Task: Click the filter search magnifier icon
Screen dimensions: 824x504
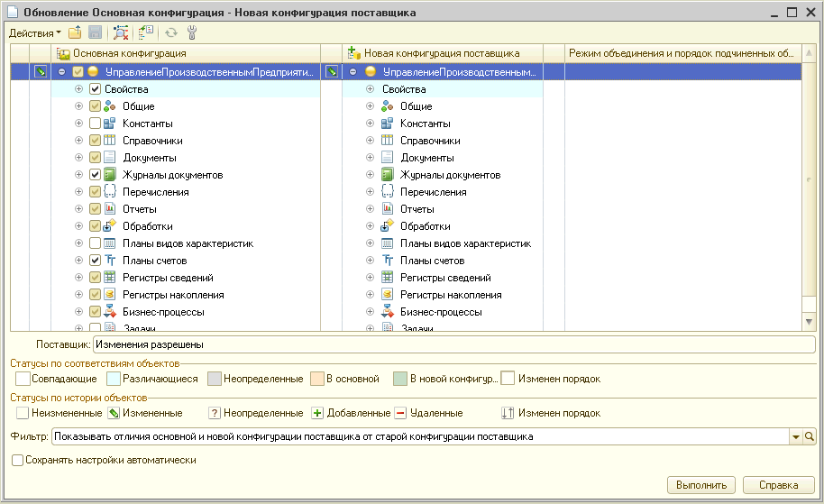Action: click(810, 436)
